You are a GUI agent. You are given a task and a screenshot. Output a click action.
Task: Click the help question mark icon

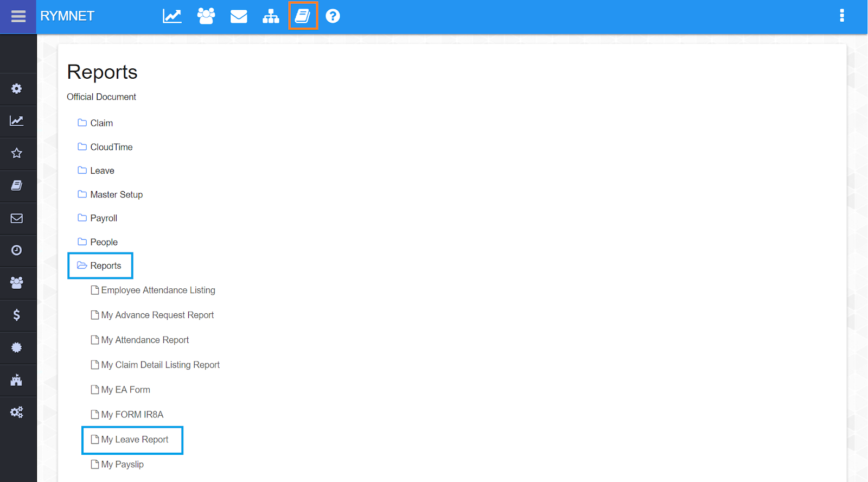coord(333,16)
